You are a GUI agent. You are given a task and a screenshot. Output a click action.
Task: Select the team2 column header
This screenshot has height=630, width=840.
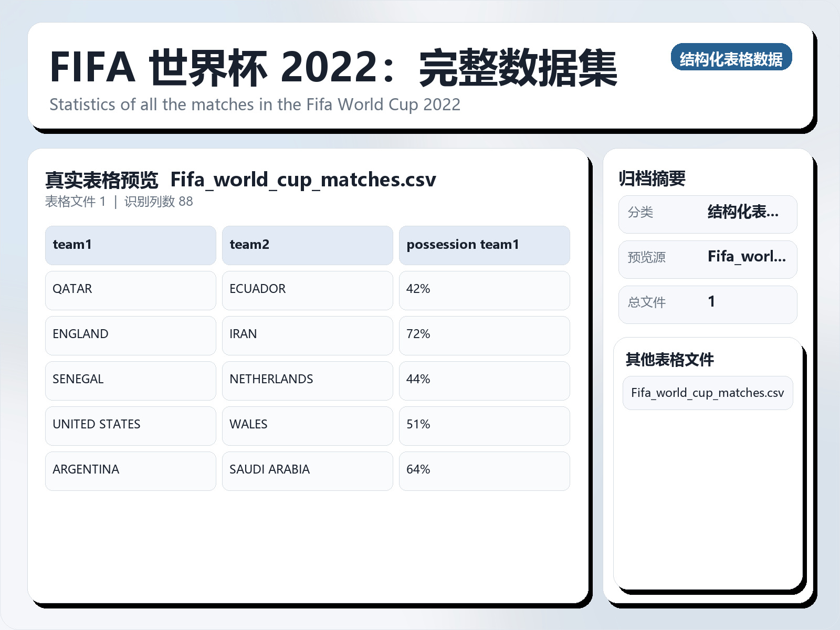click(x=307, y=245)
